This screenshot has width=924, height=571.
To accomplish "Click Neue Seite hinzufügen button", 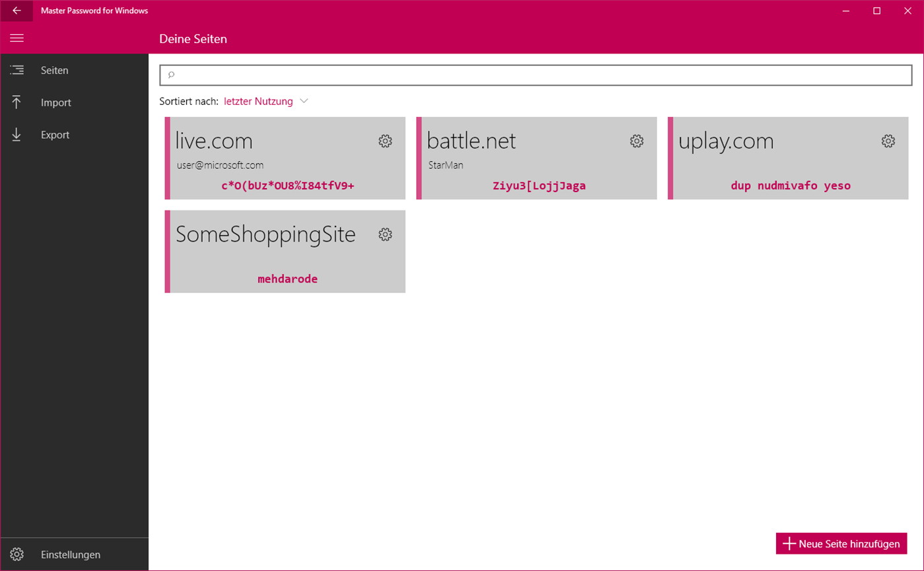I will point(841,544).
